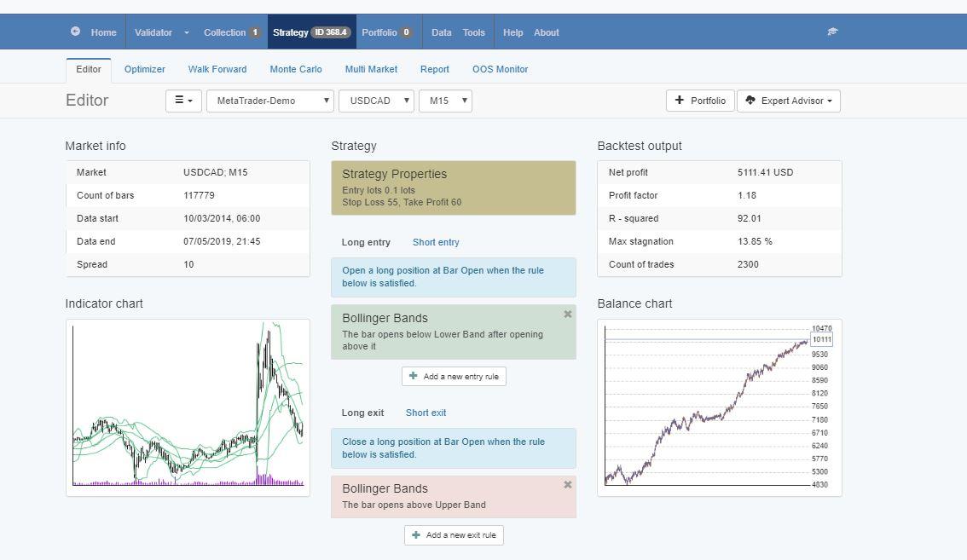Switch to the OOS Monitor tab
The image size is (967, 560).
click(501, 69)
